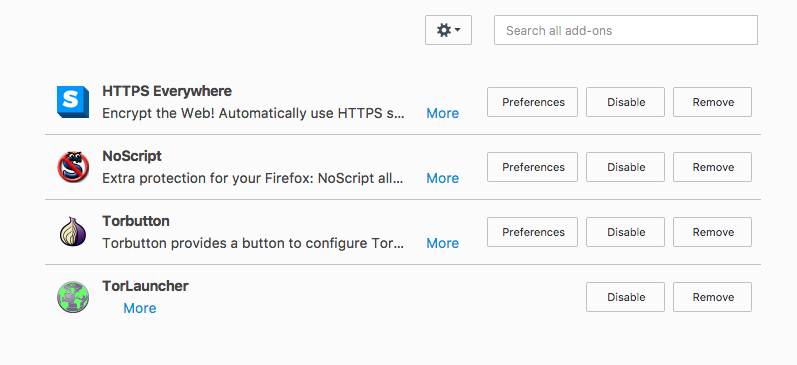Screen dimensions: 797x365
Task: Disable the TorLauncher add-on
Action: tap(625, 297)
